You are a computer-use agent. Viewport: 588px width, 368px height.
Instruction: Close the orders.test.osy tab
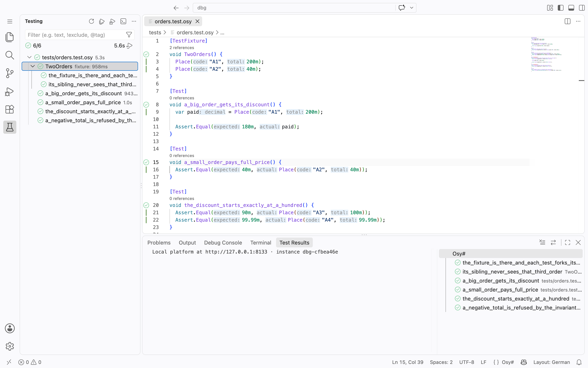pyautogui.click(x=198, y=21)
